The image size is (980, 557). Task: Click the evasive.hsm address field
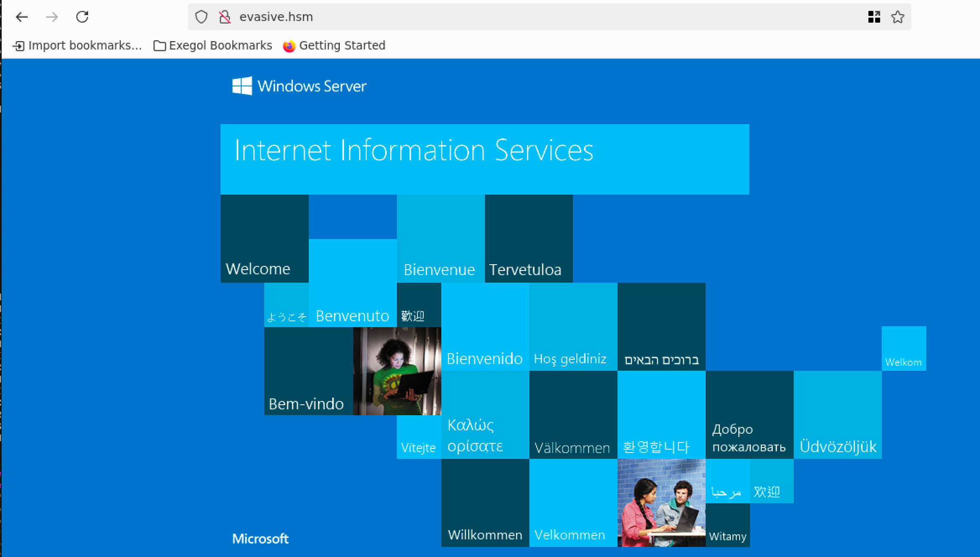pyautogui.click(x=503, y=17)
